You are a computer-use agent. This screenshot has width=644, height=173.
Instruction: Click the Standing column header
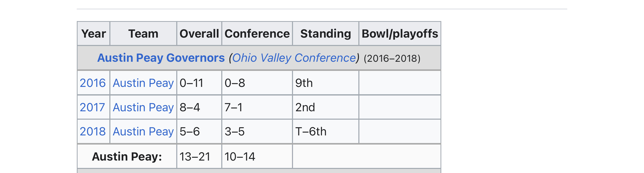pos(326,34)
